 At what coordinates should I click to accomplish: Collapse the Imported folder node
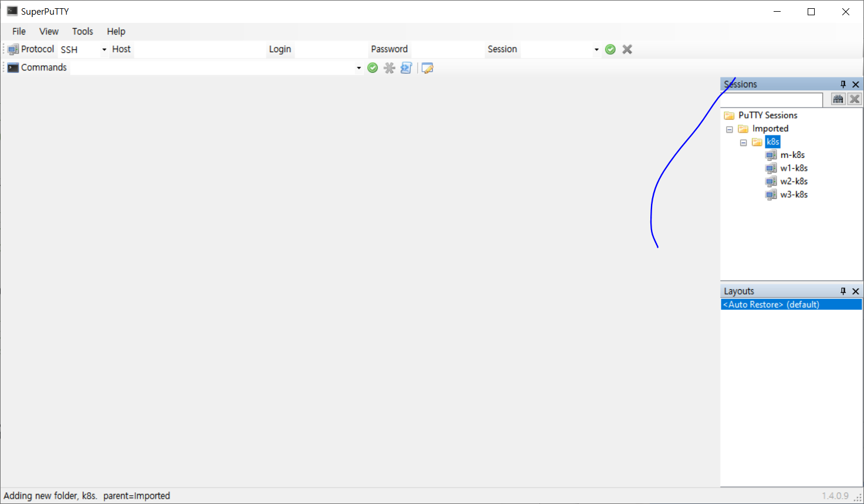point(730,129)
